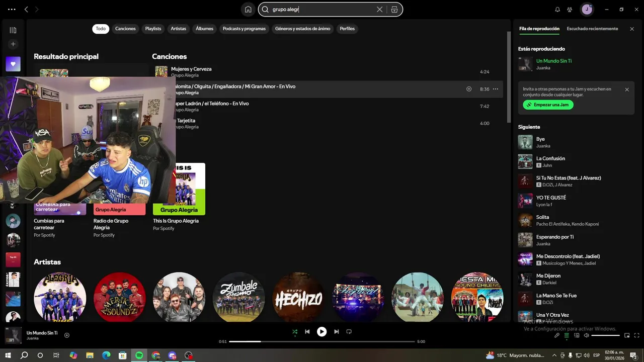Open the Browse icon beside search

click(x=394, y=10)
